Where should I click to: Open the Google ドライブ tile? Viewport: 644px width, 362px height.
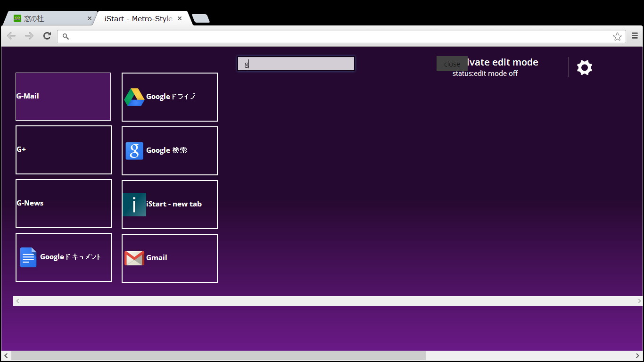pos(170,97)
